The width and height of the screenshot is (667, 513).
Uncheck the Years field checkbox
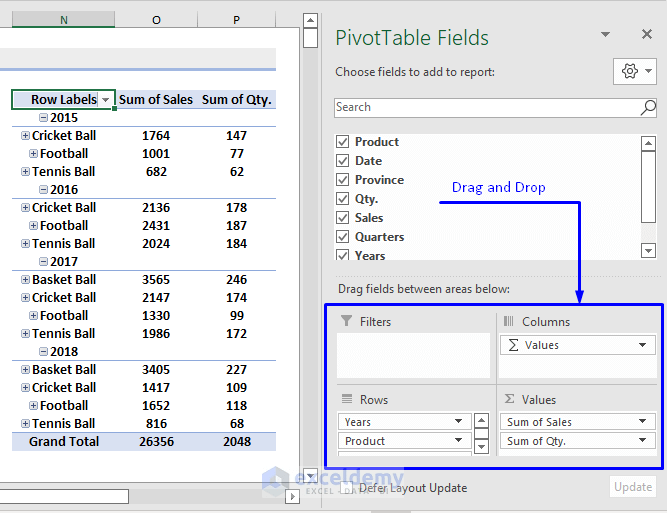coord(342,255)
